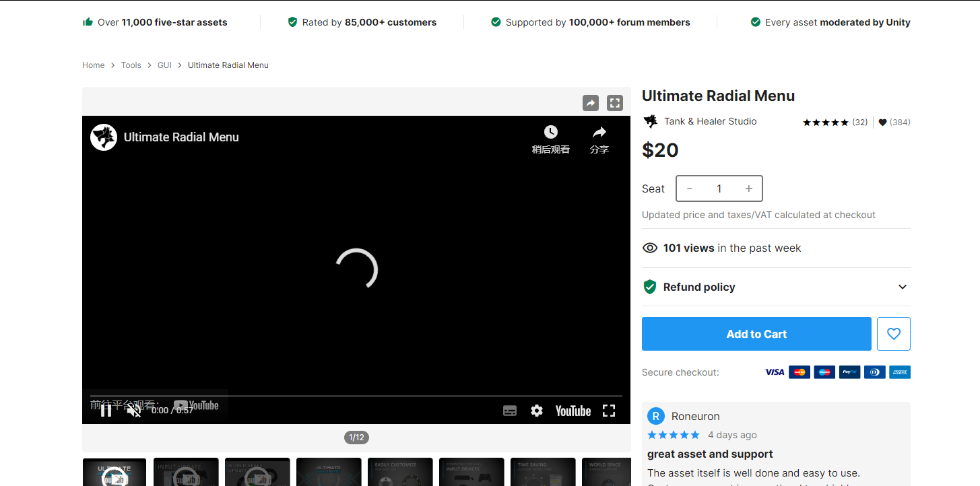The height and width of the screenshot is (486, 980).
Task: Click the Tank & Healer Studio logo icon
Action: tap(651, 122)
